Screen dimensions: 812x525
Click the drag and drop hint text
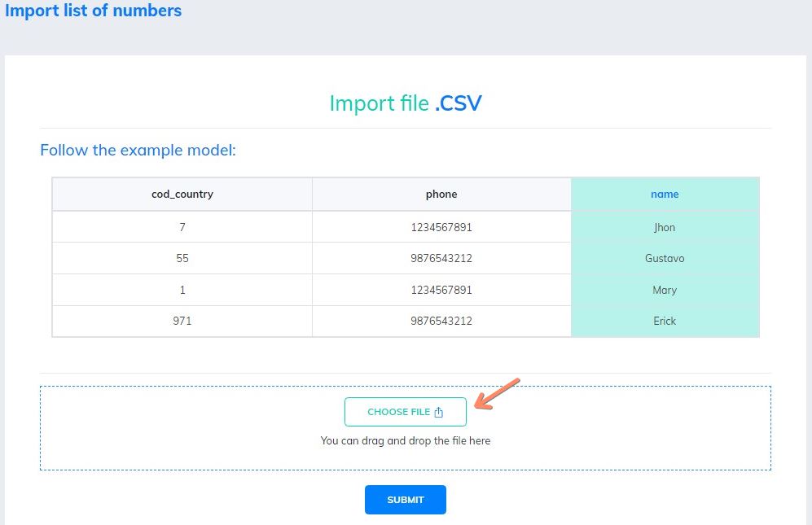pos(406,440)
